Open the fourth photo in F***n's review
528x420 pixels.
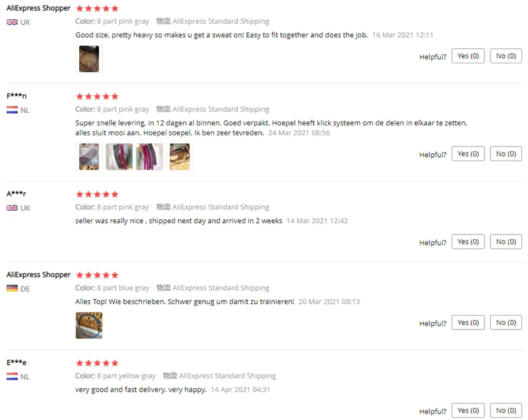180,157
